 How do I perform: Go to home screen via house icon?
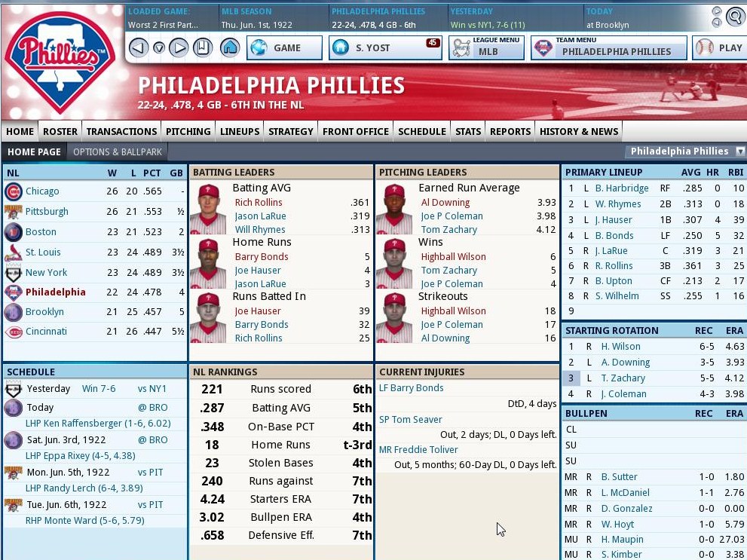coord(230,48)
